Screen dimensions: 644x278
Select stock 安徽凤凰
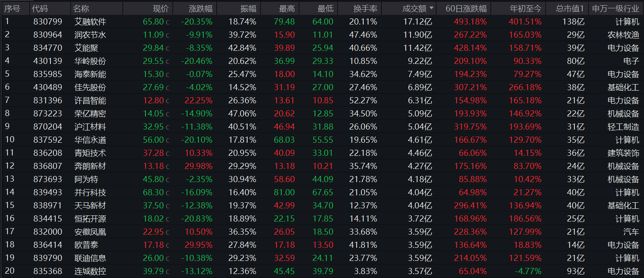point(90,232)
